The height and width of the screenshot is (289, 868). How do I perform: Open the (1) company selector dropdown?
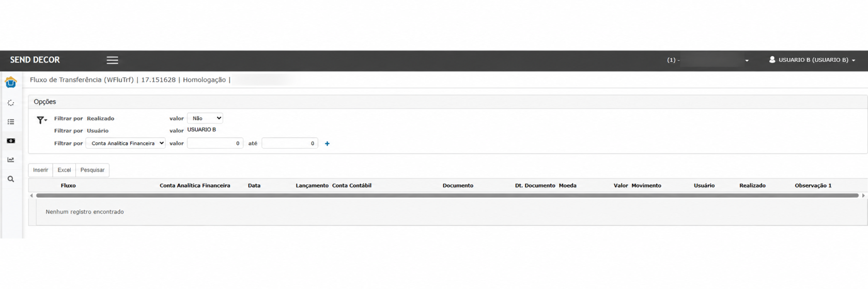708,60
